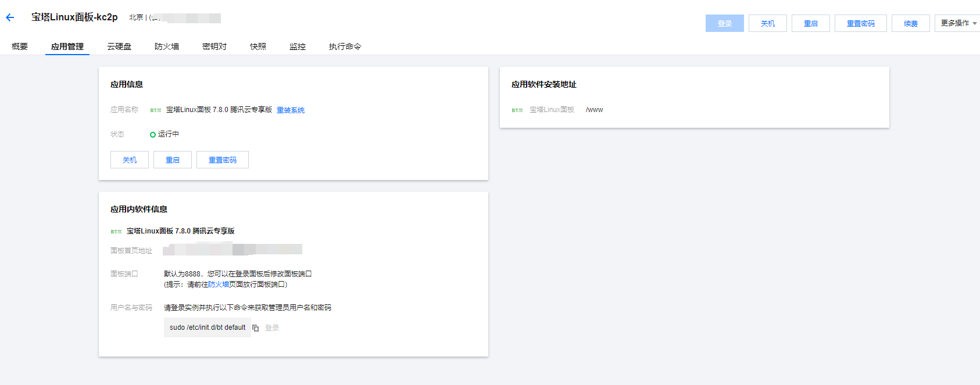Viewport: 980px width, 385px height.
Task: Click the 续费 button
Action: tap(911, 23)
